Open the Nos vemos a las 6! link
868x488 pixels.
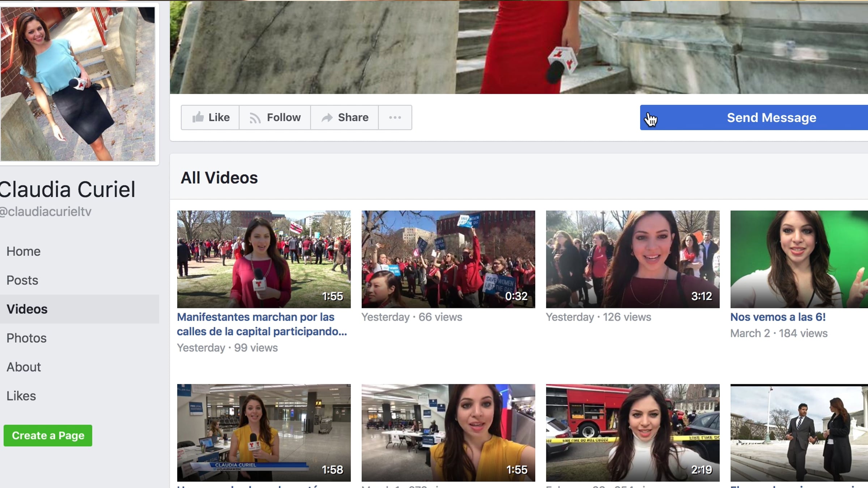pyautogui.click(x=778, y=317)
